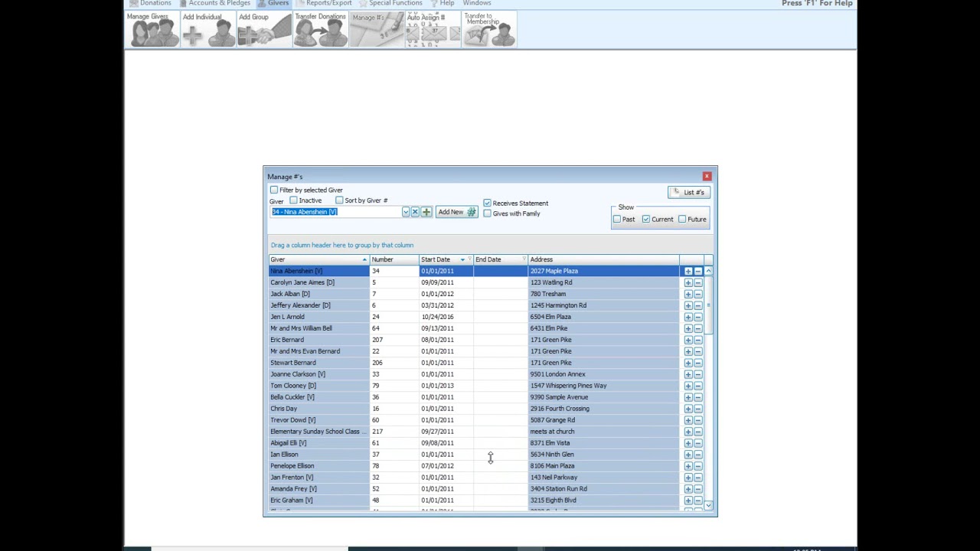Image resolution: width=980 pixels, height=551 pixels.
Task: Click the green plus icon beside the giver field
Action: (426, 211)
